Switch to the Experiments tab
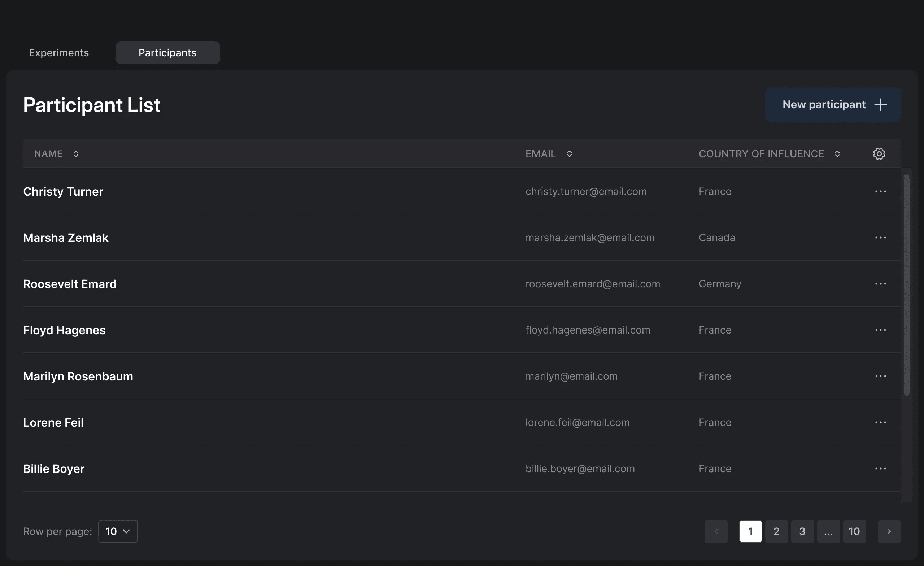The height and width of the screenshot is (566, 924). point(59,53)
